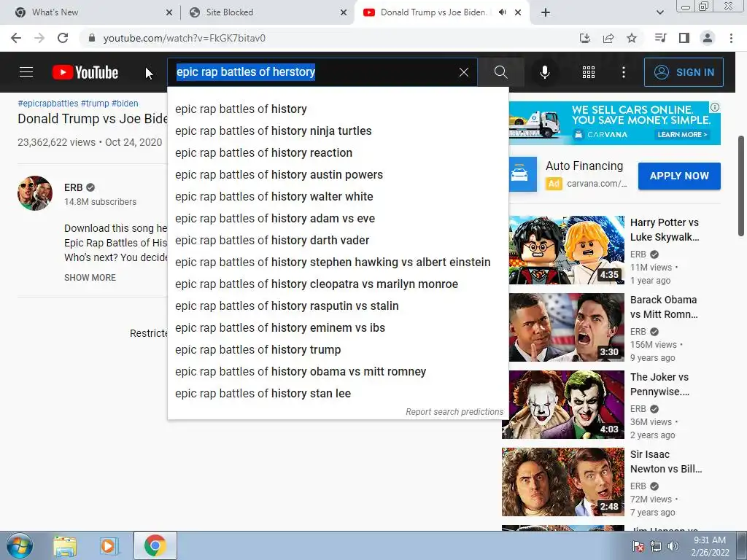
Task: Pick 'obama vs mitt romney' suggestion
Action: 338,372
